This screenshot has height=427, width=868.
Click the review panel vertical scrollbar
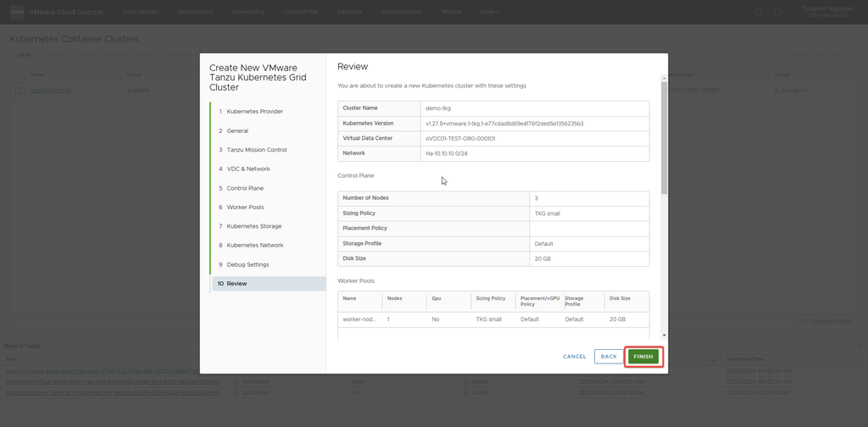[664, 136]
